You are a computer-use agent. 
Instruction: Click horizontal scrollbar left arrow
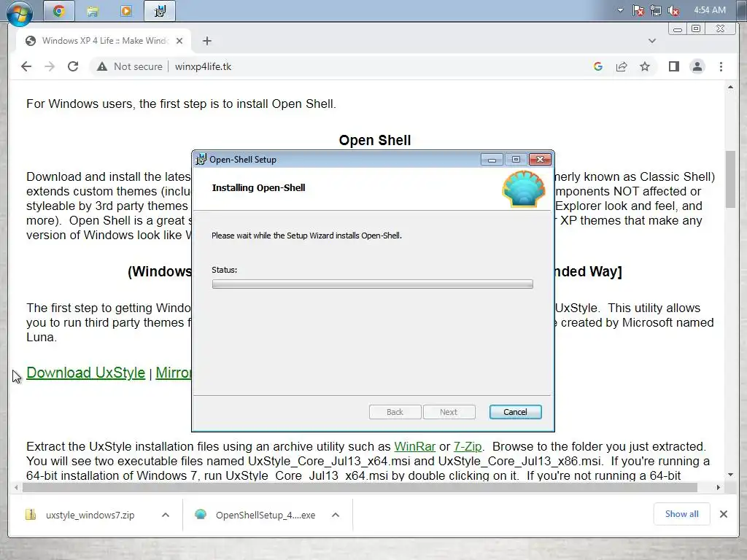coord(16,488)
